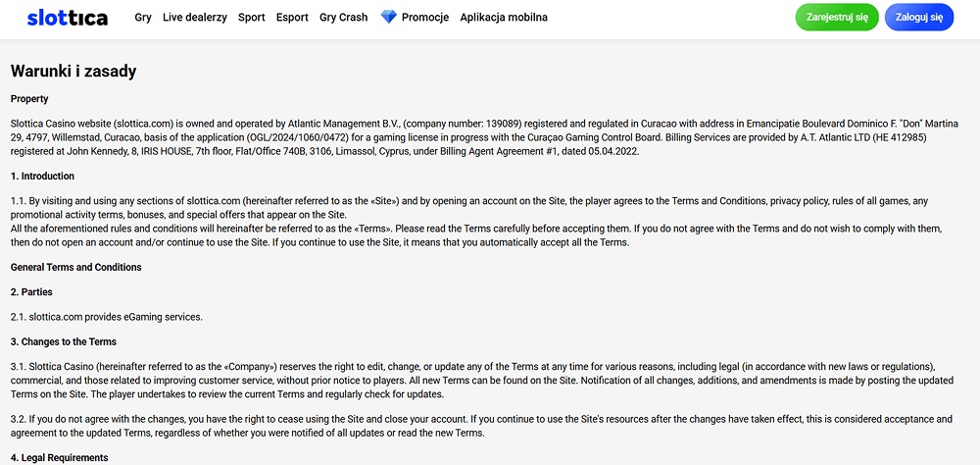The width and height of the screenshot is (980, 465).
Task: Click the General Terms and Conditions heading
Action: coord(75,267)
